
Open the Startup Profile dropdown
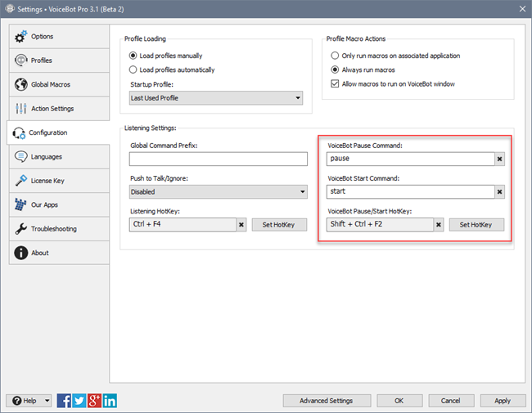216,98
